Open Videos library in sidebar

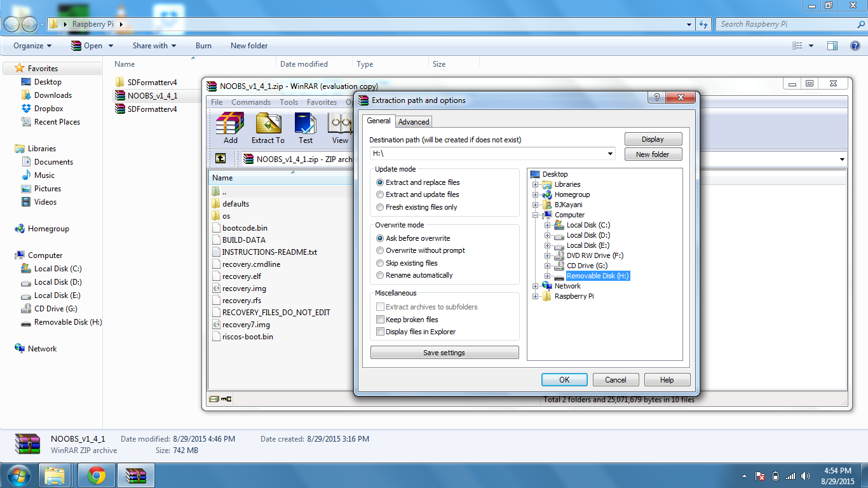(45, 202)
